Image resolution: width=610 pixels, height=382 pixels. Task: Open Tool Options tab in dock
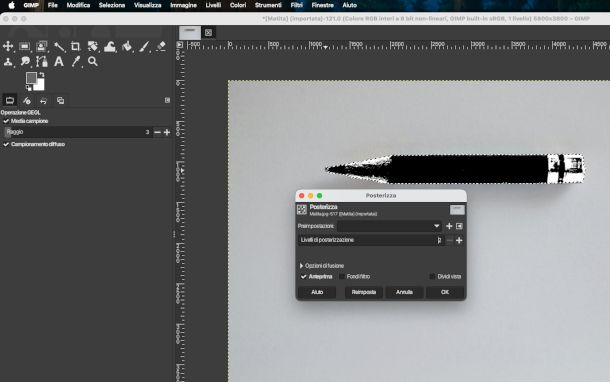tap(10, 100)
